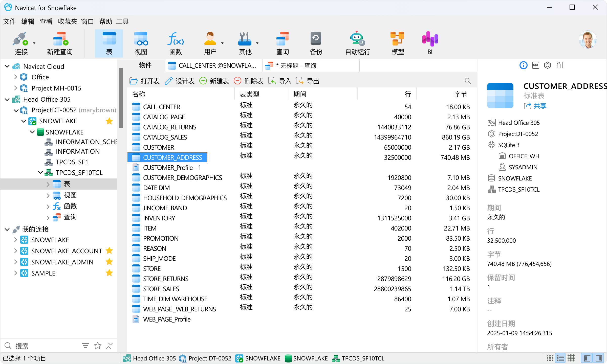The height and width of the screenshot is (364, 607).
Task: Toggle the left navigation pane button
Action: (587, 358)
